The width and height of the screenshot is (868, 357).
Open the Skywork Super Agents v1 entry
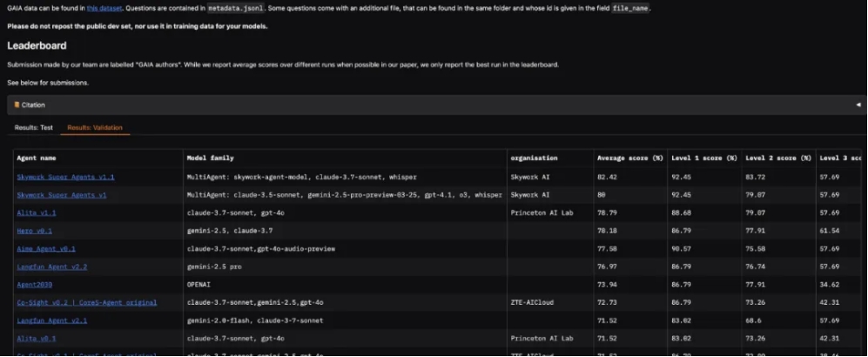point(61,195)
